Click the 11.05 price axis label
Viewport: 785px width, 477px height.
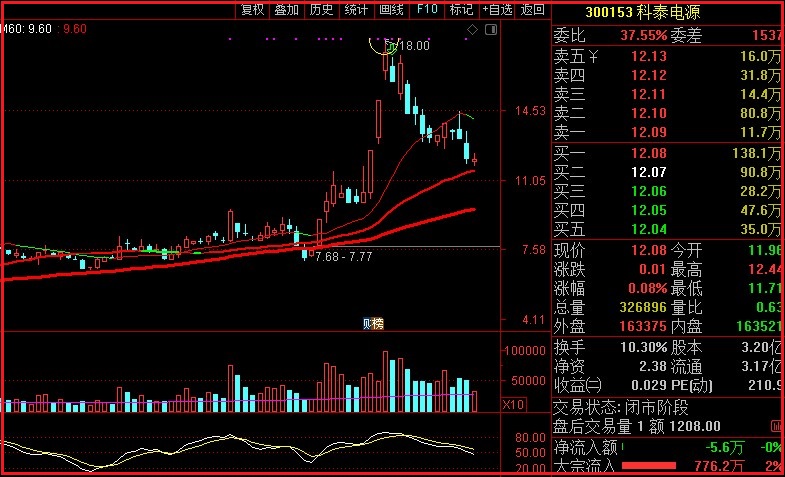coord(530,181)
